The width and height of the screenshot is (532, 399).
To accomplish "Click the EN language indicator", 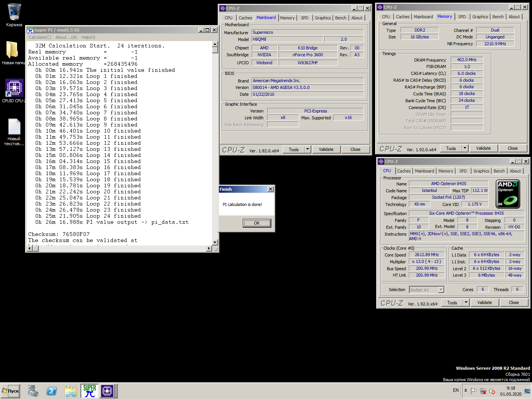I will pyautogui.click(x=456, y=390).
